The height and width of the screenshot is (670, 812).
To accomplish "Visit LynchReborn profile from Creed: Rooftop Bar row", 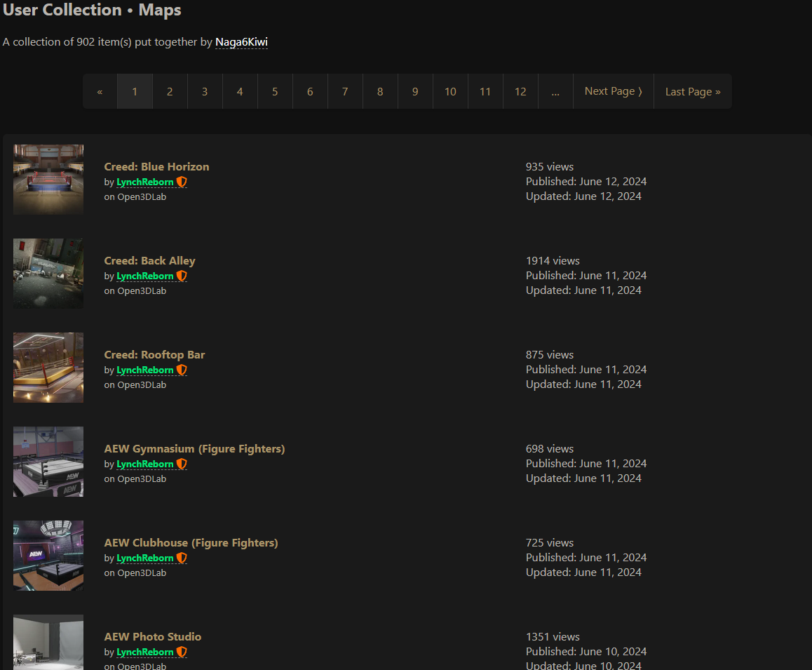I will point(145,370).
